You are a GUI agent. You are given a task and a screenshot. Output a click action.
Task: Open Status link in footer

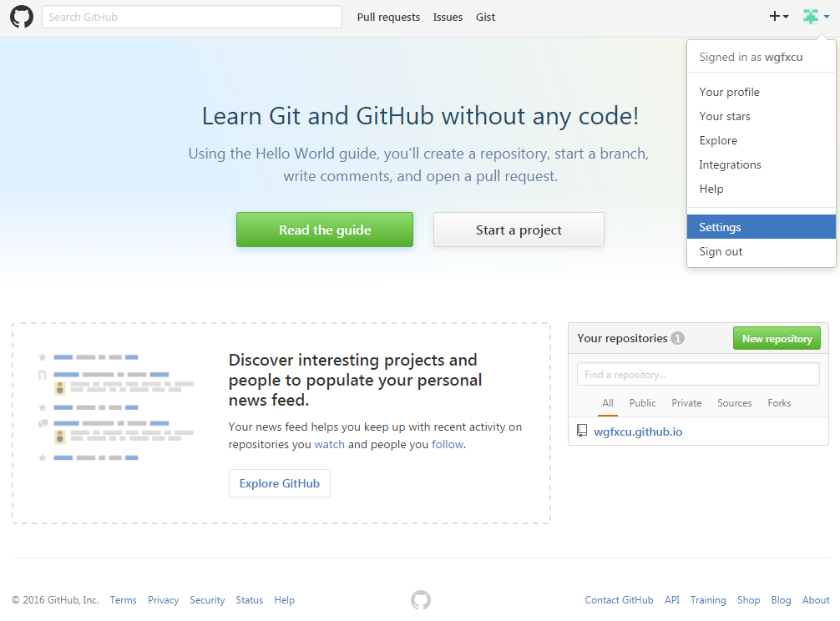coord(250,600)
